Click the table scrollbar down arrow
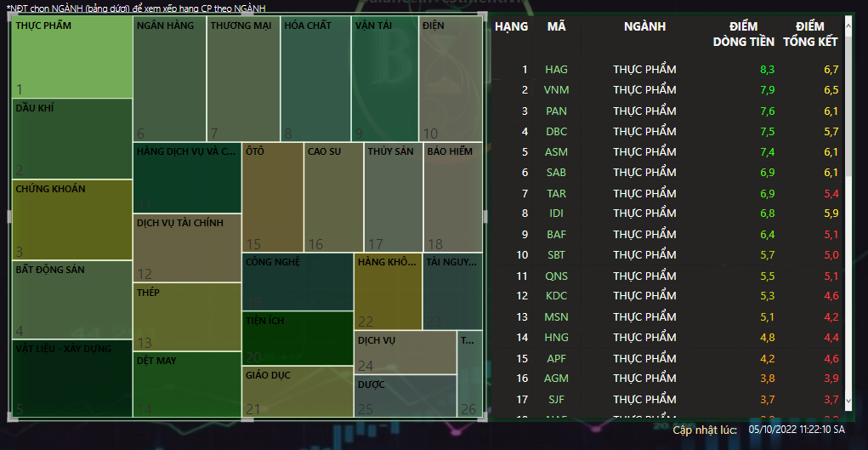The width and height of the screenshot is (868, 450). pos(848,400)
